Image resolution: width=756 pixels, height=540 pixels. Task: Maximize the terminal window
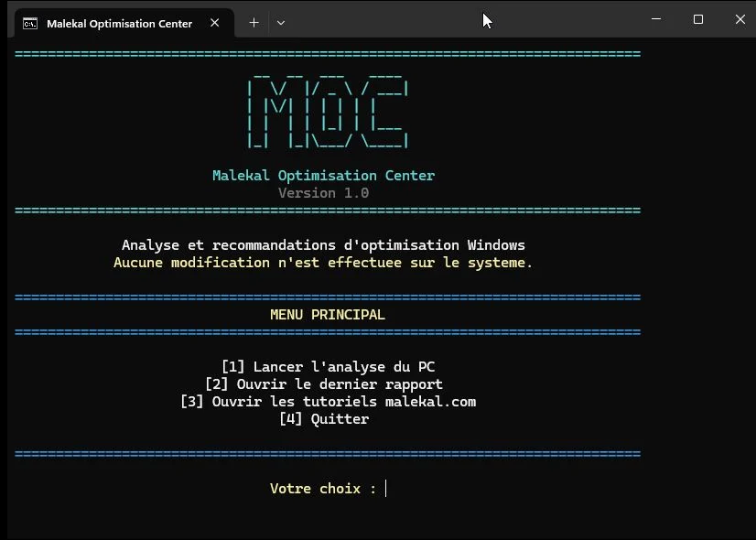[x=698, y=19]
